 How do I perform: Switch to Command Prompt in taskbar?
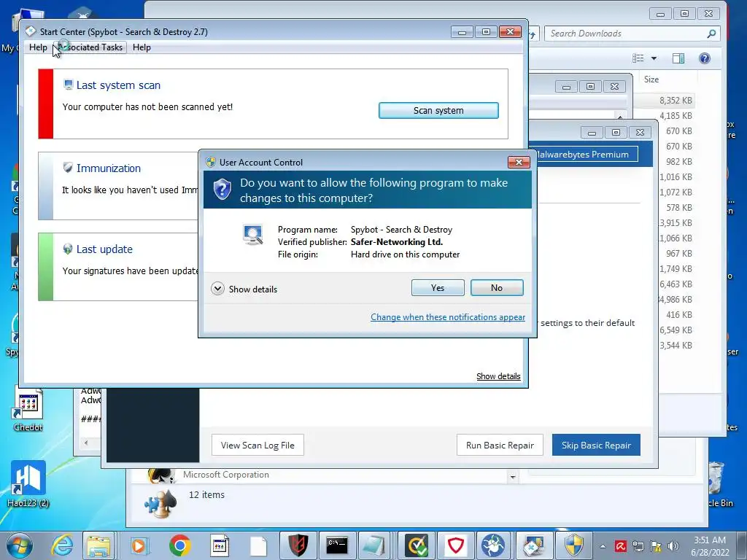coord(337,545)
